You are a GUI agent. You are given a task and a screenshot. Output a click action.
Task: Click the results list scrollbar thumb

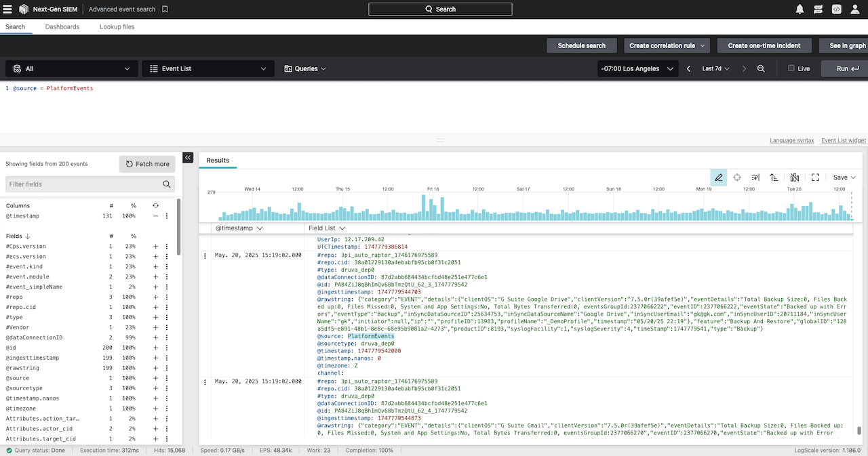pos(859,430)
